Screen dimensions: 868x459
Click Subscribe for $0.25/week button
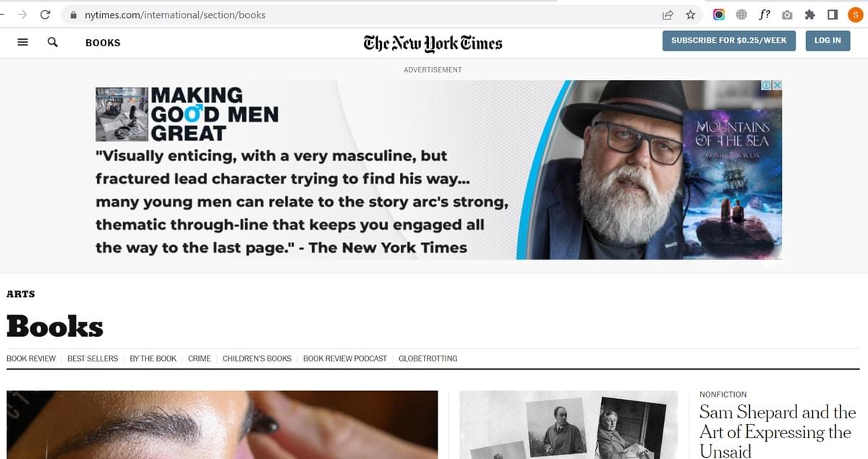pyautogui.click(x=728, y=40)
